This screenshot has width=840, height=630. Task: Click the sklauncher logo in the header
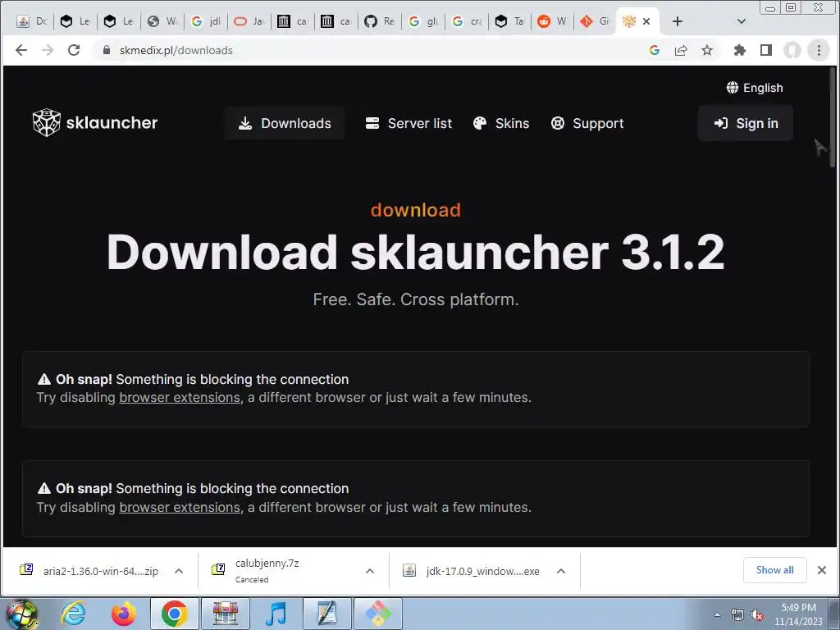click(95, 123)
